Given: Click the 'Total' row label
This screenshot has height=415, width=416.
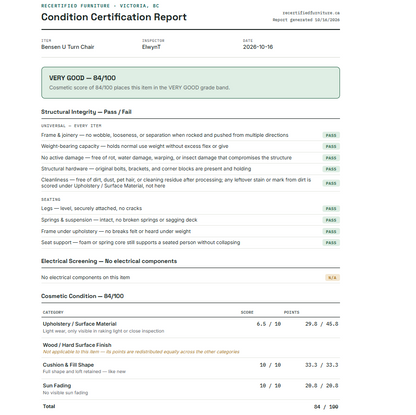Looking at the screenshot, I should click(49, 406).
